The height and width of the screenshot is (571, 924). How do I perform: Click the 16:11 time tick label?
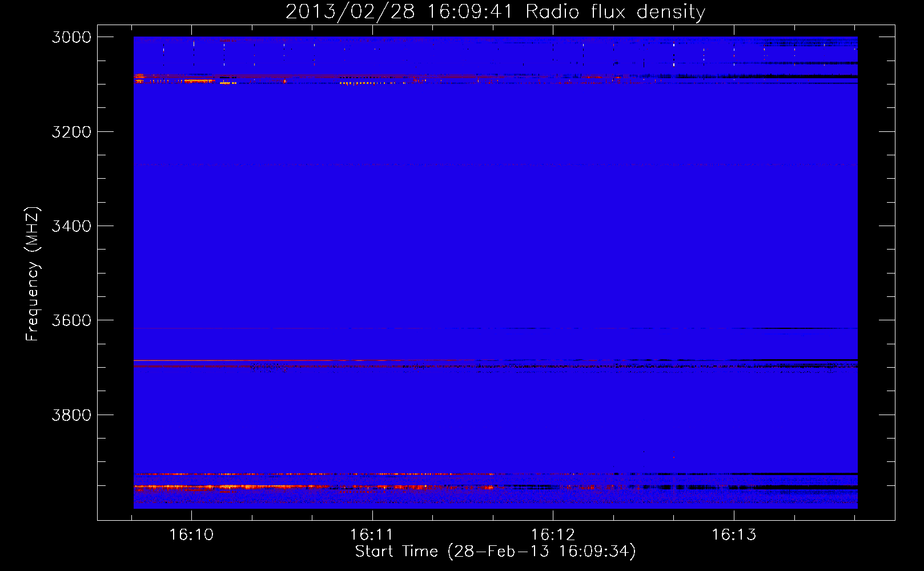pos(372,535)
